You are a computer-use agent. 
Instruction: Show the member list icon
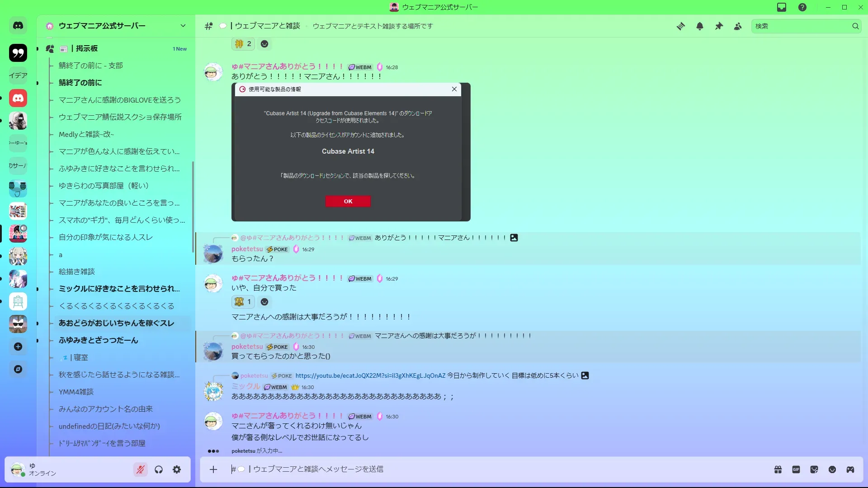(738, 26)
